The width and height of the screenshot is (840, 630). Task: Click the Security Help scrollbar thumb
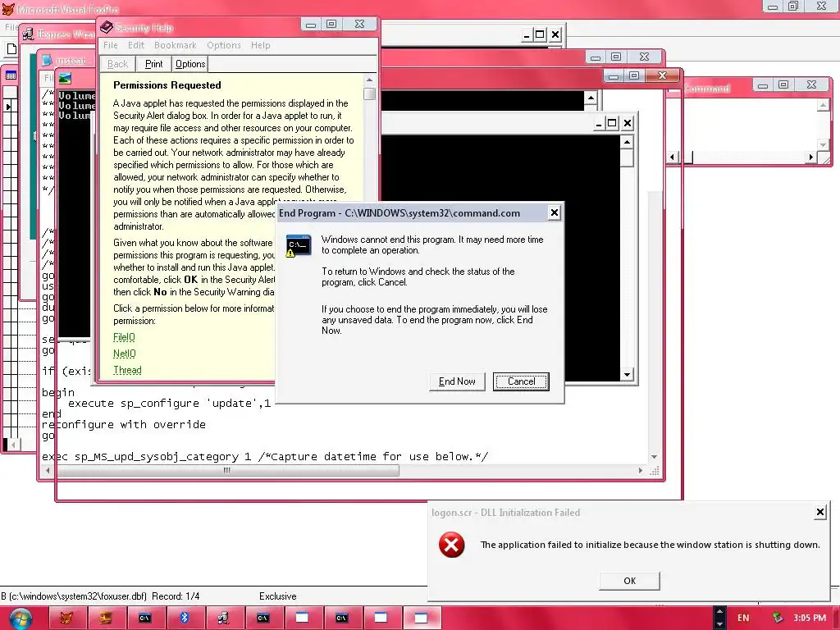369,94
